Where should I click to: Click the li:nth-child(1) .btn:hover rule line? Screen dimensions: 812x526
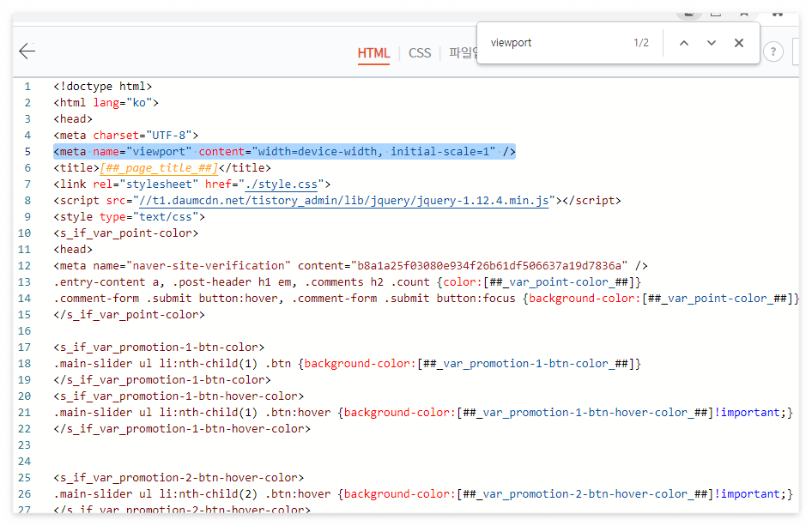423,413
